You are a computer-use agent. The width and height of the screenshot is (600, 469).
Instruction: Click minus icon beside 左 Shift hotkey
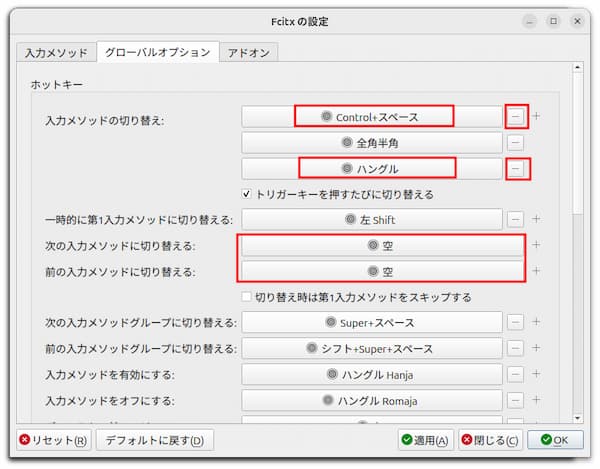click(515, 220)
